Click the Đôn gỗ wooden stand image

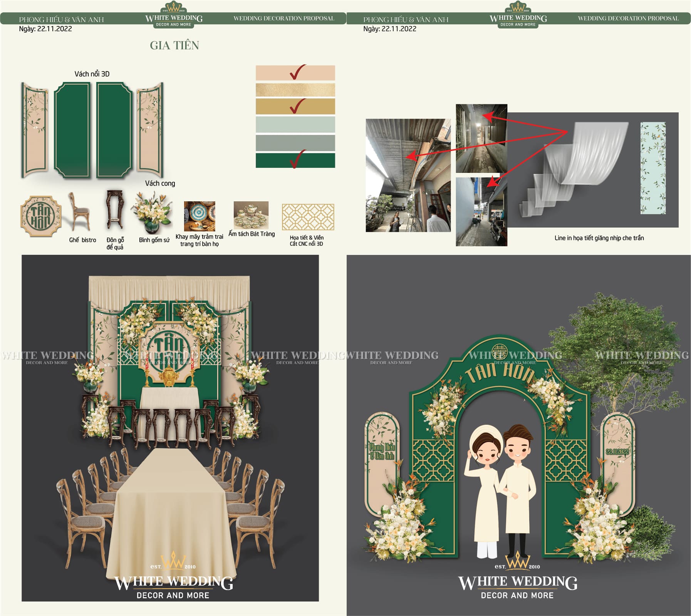(x=115, y=210)
